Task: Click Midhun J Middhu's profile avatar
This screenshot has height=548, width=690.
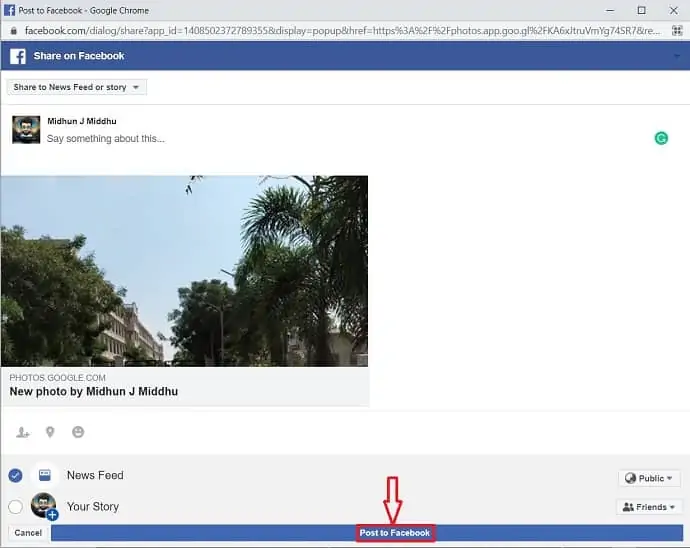Action: [26, 129]
